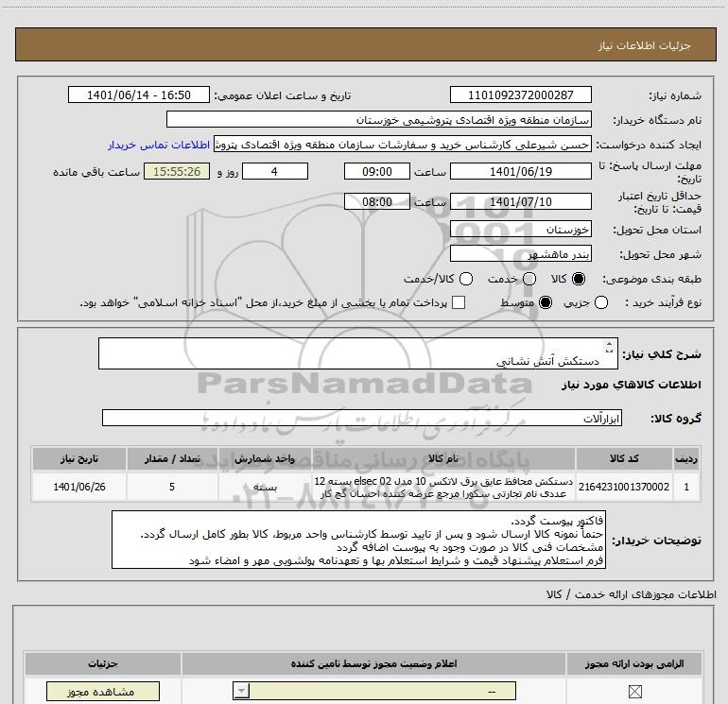Click the جزئیات column header
The height and width of the screenshot is (704, 728).
pos(103,663)
